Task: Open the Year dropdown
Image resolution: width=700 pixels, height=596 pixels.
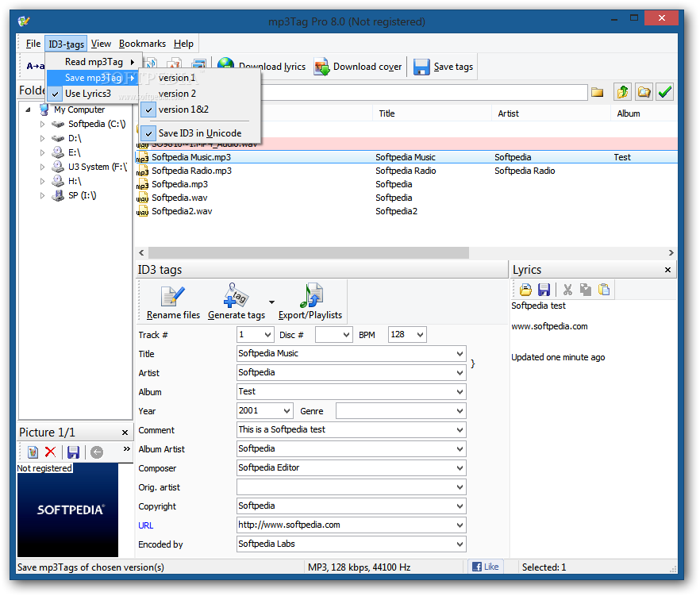Action: tap(287, 411)
